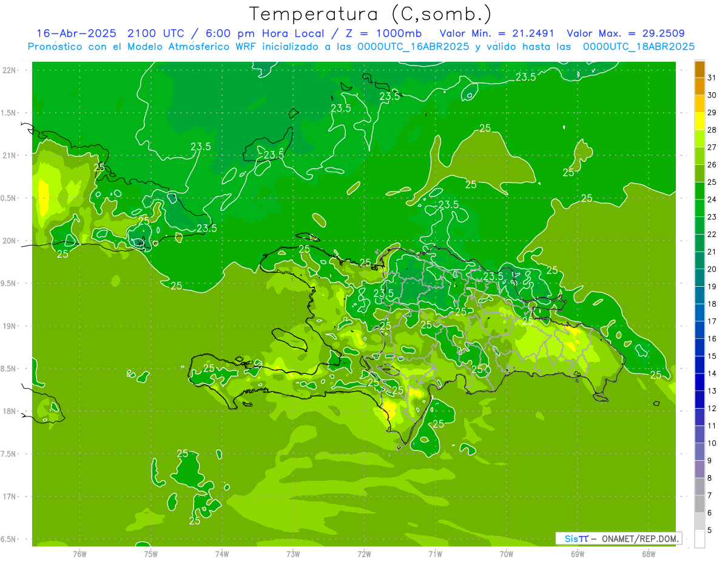Click the "18N" latitude axis label
This screenshot has width=728, height=562.
tap(9, 411)
